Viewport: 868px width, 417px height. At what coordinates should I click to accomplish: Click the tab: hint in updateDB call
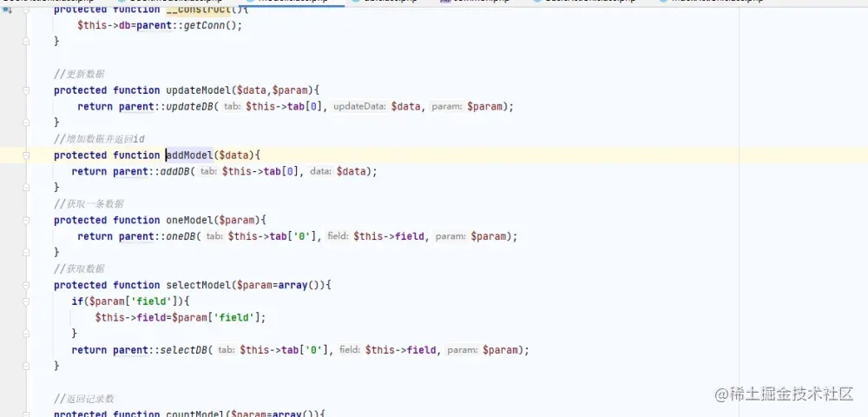pyautogui.click(x=232, y=106)
